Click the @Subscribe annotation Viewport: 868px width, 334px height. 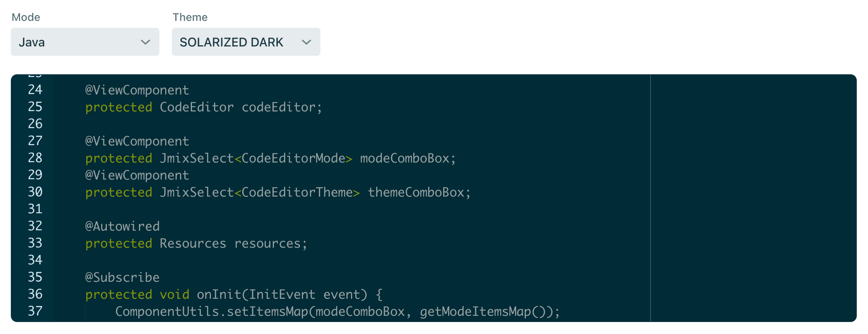122,277
